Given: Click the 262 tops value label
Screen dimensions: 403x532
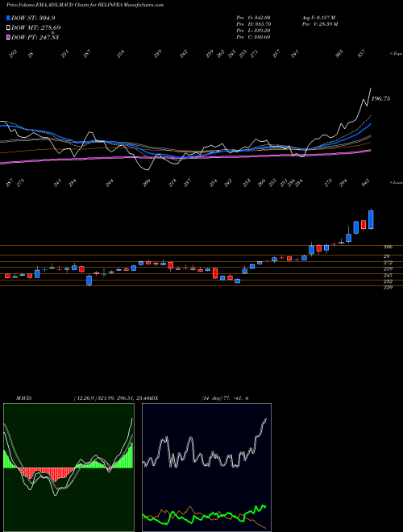Looking at the screenshot, I should click(221, 53).
